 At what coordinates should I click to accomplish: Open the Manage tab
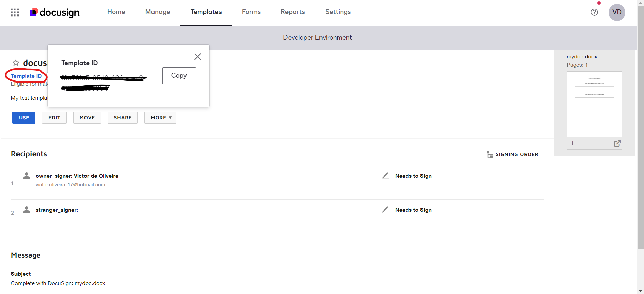(158, 12)
